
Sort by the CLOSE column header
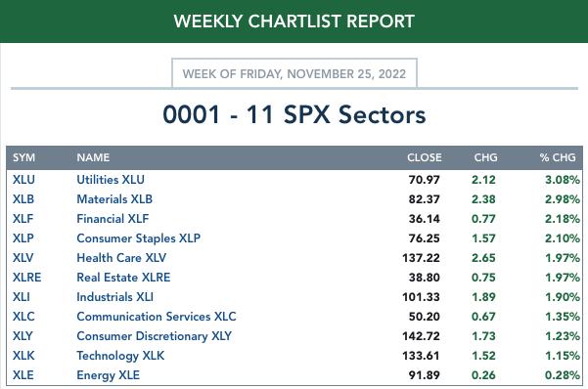(425, 157)
